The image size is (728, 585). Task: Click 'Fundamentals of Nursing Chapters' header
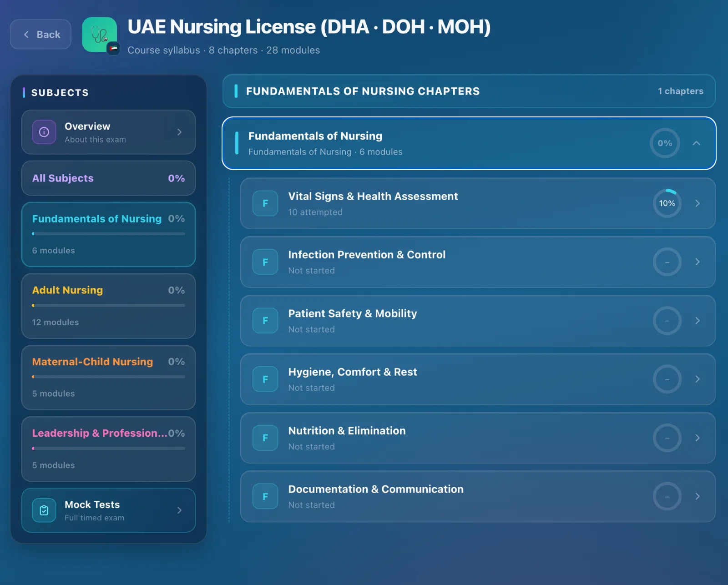pos(363,91)
